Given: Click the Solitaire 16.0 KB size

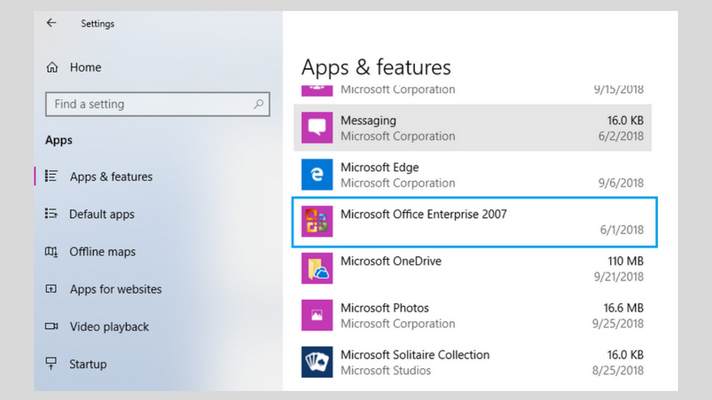Looking at the screenshot, I should point(625,355).
